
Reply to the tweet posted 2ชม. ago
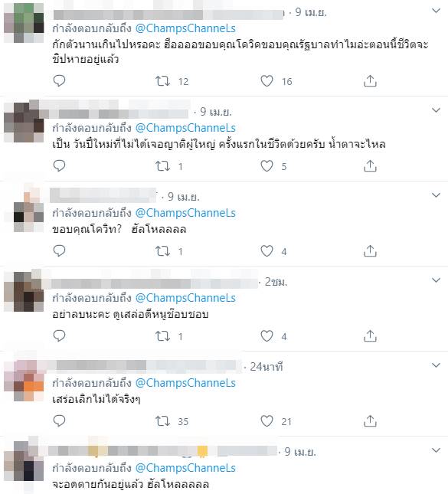point(59,336)
